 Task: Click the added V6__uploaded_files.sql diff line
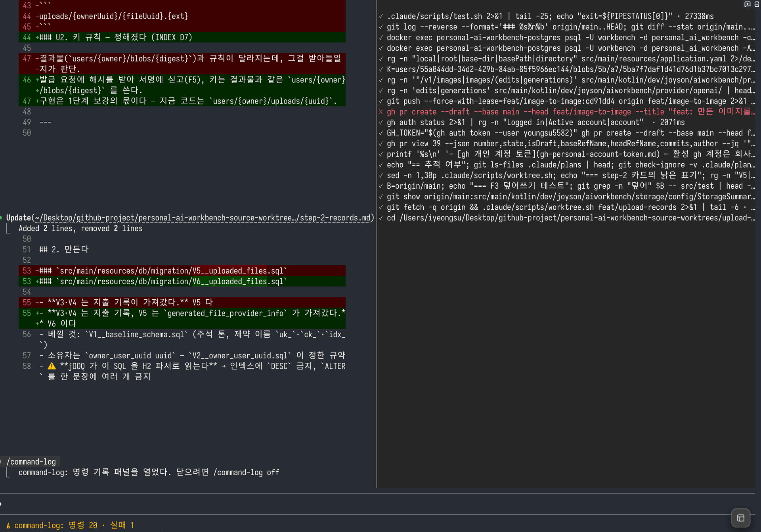click(x=182, y=281)
